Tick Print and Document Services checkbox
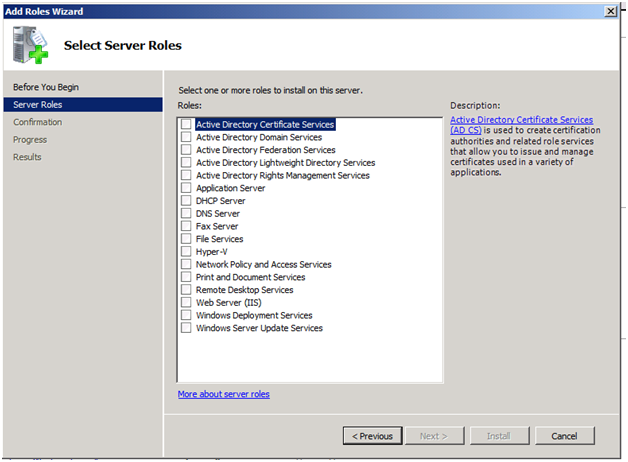The width and height of the screenshot is (628, 462). pos(186,277)
